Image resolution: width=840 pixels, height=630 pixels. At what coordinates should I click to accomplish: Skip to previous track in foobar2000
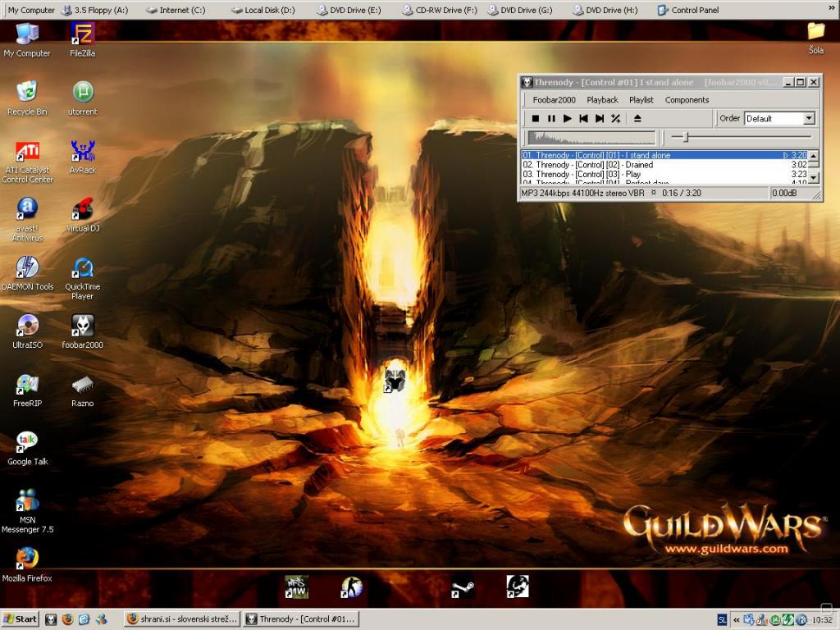pyautogui.click(x=583, y=118)
